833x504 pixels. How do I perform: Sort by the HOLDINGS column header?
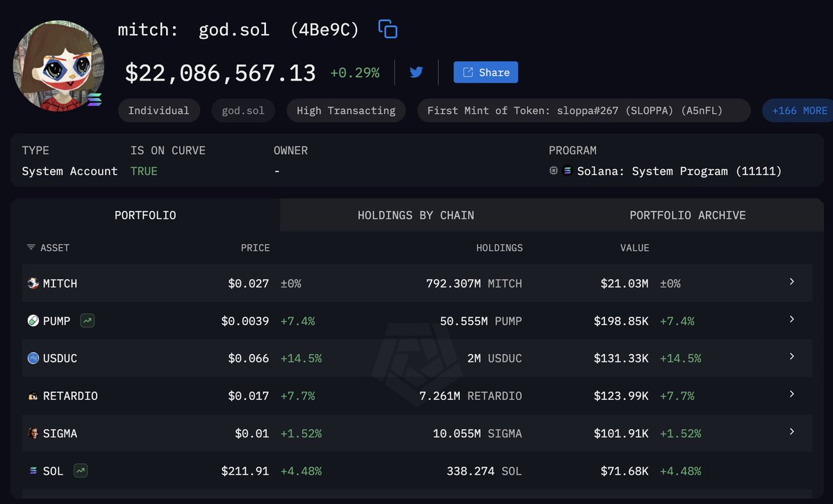(500, 248)
